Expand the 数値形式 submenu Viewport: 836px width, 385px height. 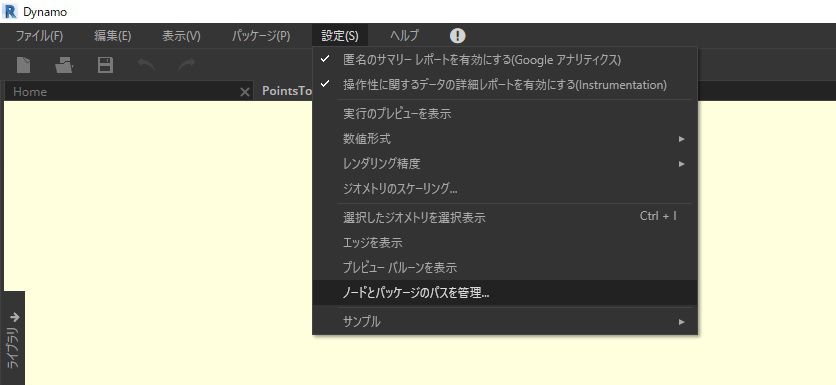click(504, 139)
